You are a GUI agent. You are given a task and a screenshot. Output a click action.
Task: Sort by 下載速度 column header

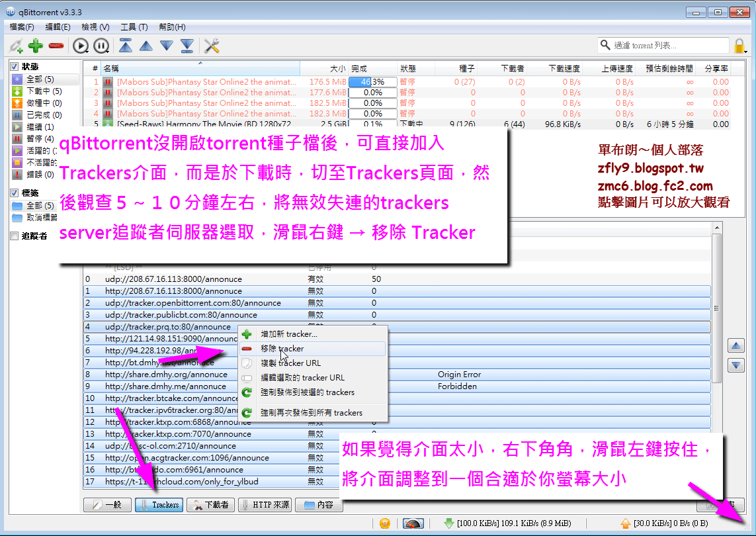coord(555,69)
